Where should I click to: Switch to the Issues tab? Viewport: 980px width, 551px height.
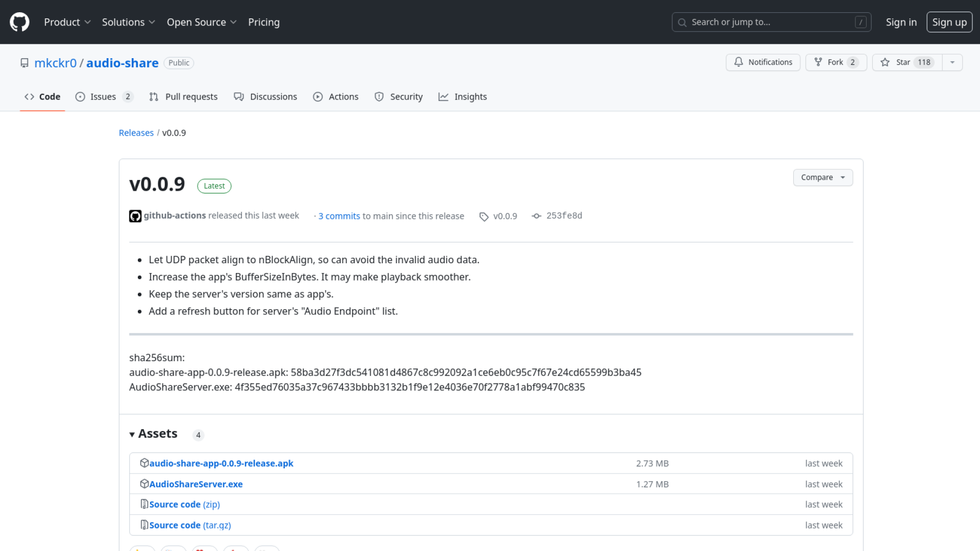[x=104, y=97]
